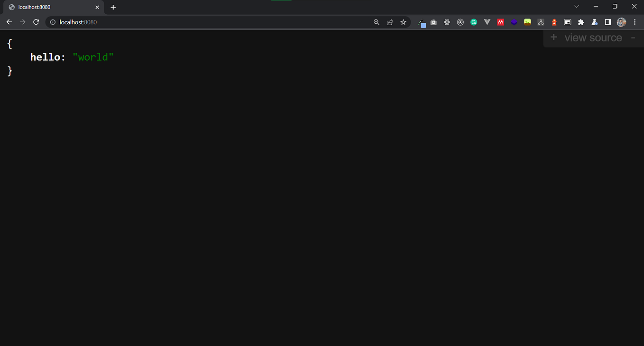Bookmark this page with the star icon
This screenshot has height=346, width=644.
click(x=404, y=22)
